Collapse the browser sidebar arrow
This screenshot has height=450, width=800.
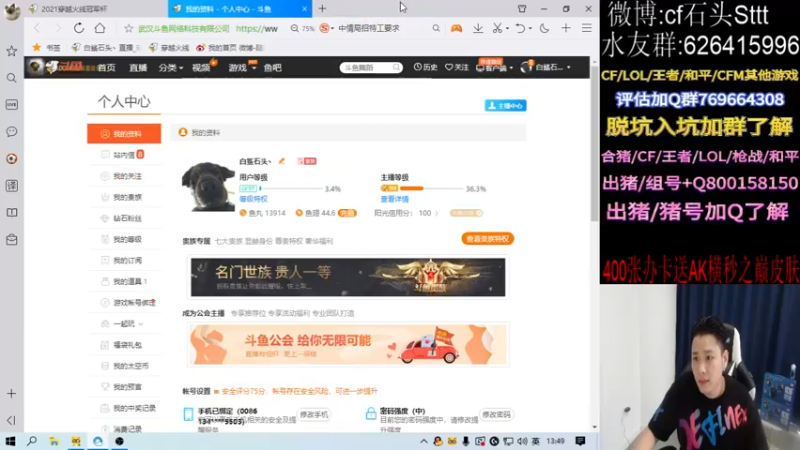pyautogui.click(x=11, y=420)
